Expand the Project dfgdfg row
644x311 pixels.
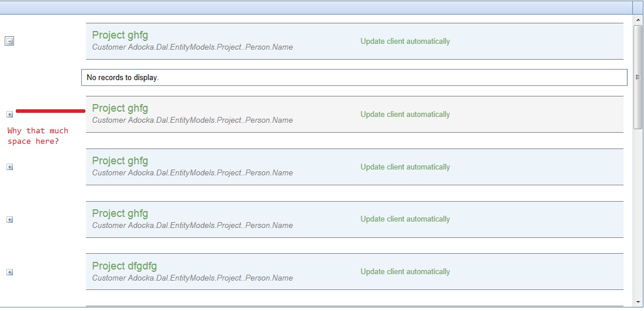[10, 272]
